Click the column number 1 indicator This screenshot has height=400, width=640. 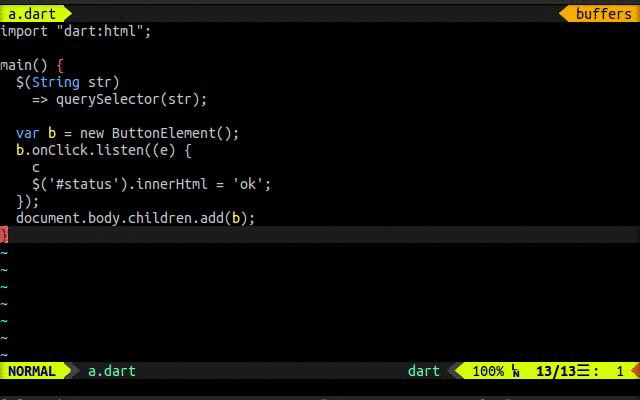pyautogui.click(x=620, y=371)
